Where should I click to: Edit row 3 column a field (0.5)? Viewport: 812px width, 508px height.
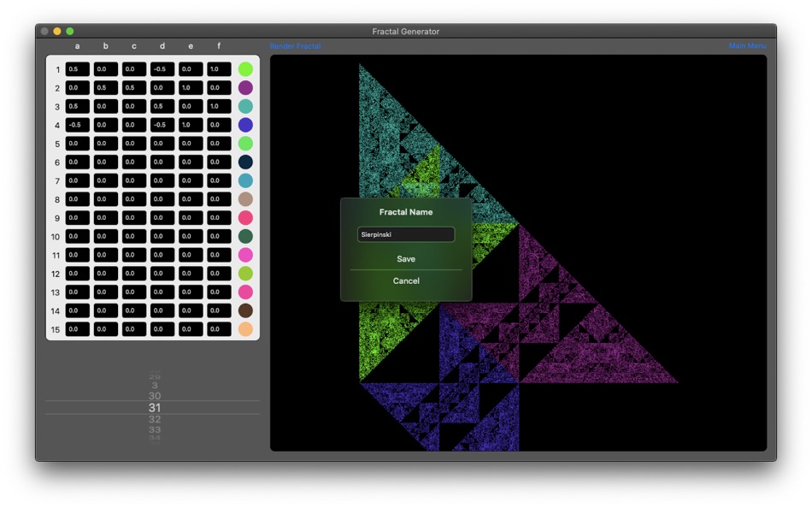pos(77,106)
